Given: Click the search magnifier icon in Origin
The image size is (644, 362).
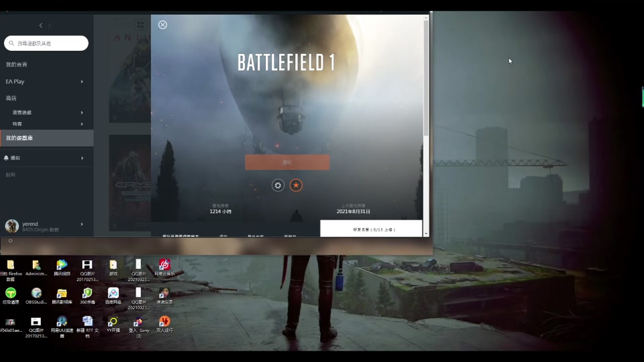Looking at the screenshot, I should click(x=11, y=43).
